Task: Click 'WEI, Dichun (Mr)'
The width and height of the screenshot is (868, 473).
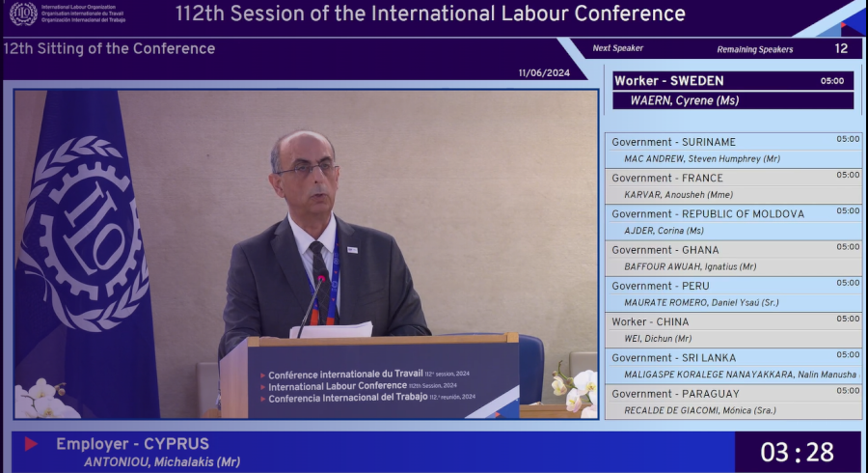Action: coord(658,339)
